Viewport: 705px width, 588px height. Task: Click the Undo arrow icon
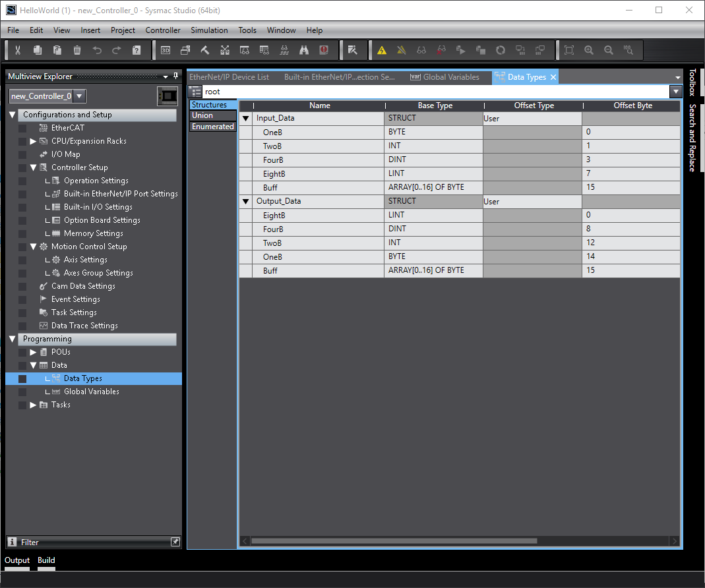pos(97,50)
